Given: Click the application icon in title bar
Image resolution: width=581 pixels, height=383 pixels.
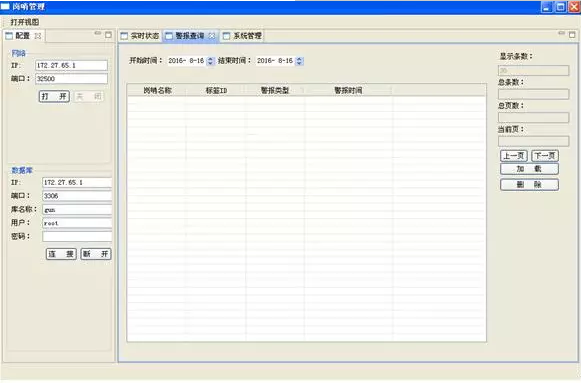Looking at the screenshot, I should coord(5,6).
